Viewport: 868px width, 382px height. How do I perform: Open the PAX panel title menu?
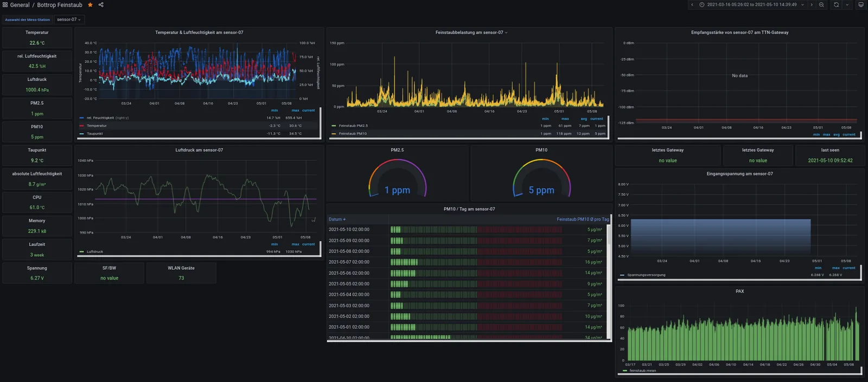pyautogui.click(x=739, y=292)
